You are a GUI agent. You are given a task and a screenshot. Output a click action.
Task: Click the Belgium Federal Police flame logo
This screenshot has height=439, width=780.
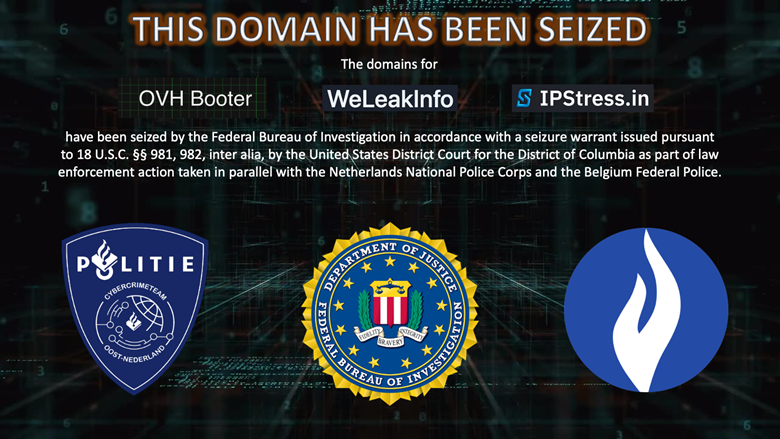point(646,310)
